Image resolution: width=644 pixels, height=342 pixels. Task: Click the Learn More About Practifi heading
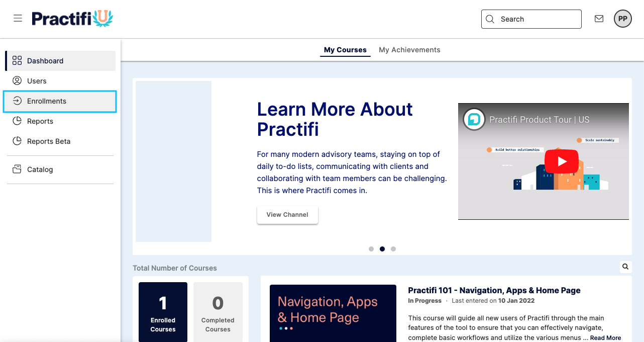(x=335, y=119)
